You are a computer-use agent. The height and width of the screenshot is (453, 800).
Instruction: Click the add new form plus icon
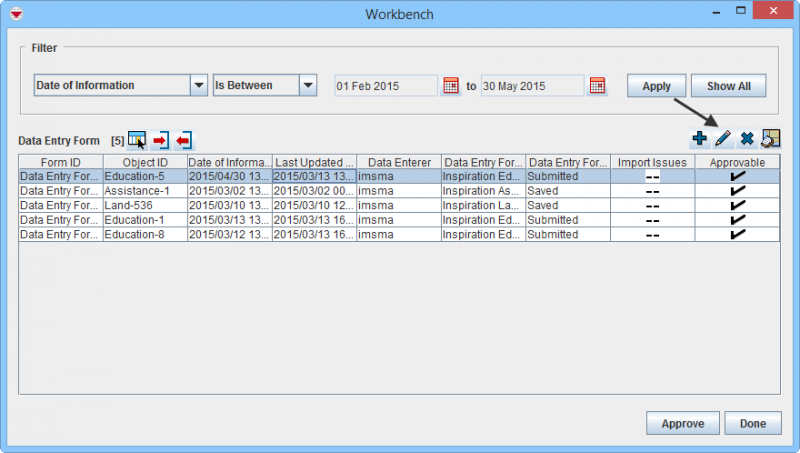(x=700, y=138)
